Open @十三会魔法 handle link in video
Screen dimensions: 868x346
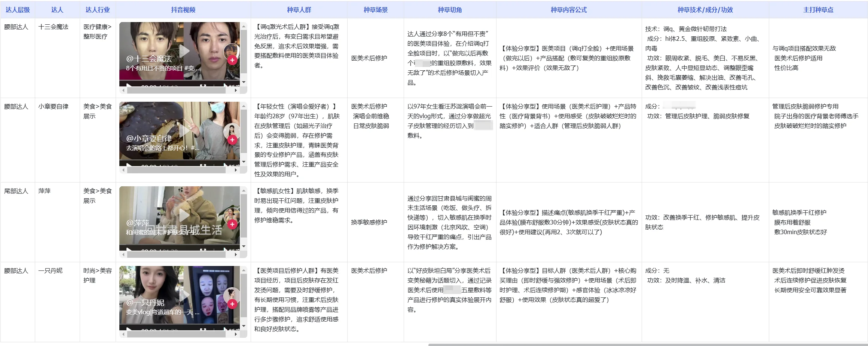pyautogui.click(x=149, y=59)
